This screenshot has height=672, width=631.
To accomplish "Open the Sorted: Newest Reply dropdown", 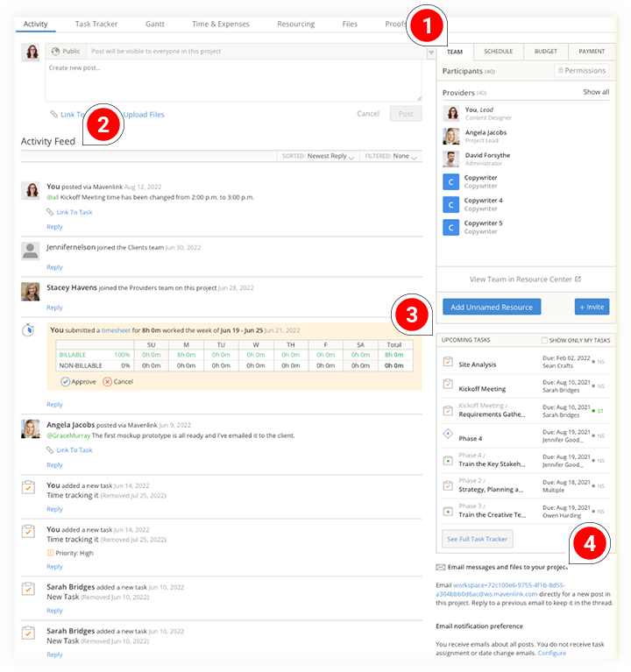I will [x=330, y=156].
